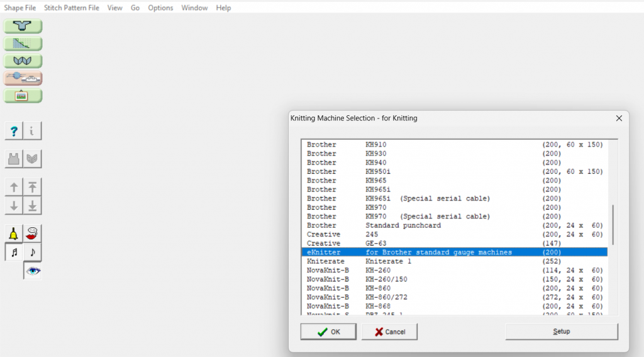The height and width of the screenshot is (357, 644).
Task: Toggle the double music note button
Action: pyautogui.click(x=14, y=252)
